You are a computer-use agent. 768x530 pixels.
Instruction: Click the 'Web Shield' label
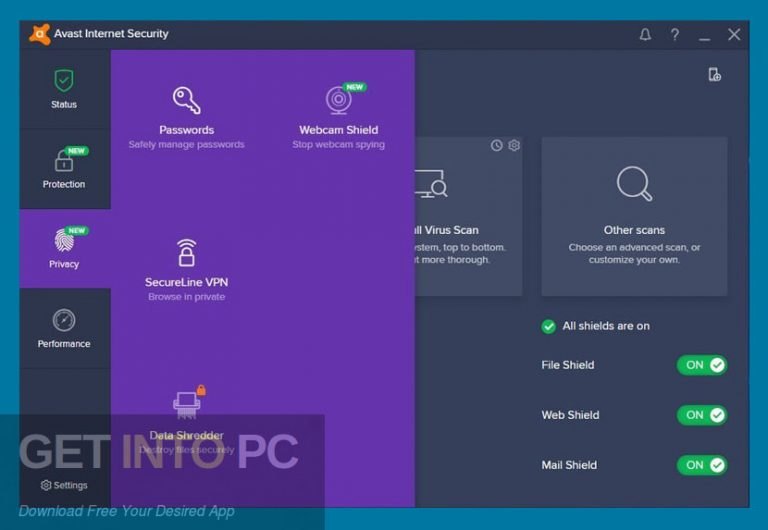tap(570, 415)
